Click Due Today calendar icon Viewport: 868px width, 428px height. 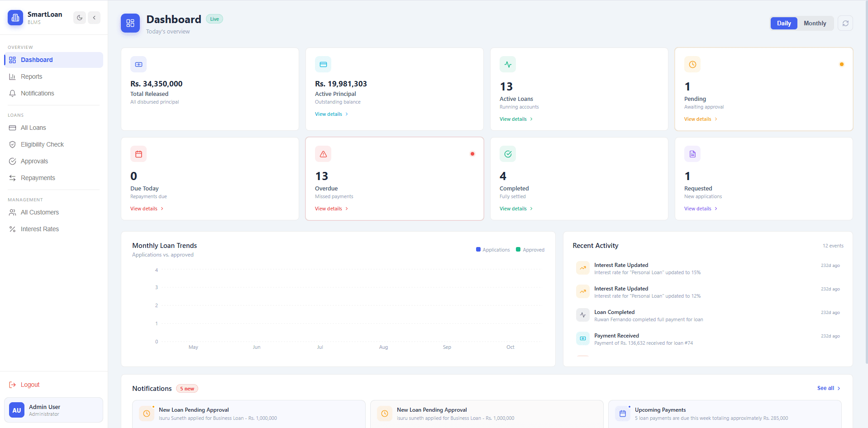(138, 154)
